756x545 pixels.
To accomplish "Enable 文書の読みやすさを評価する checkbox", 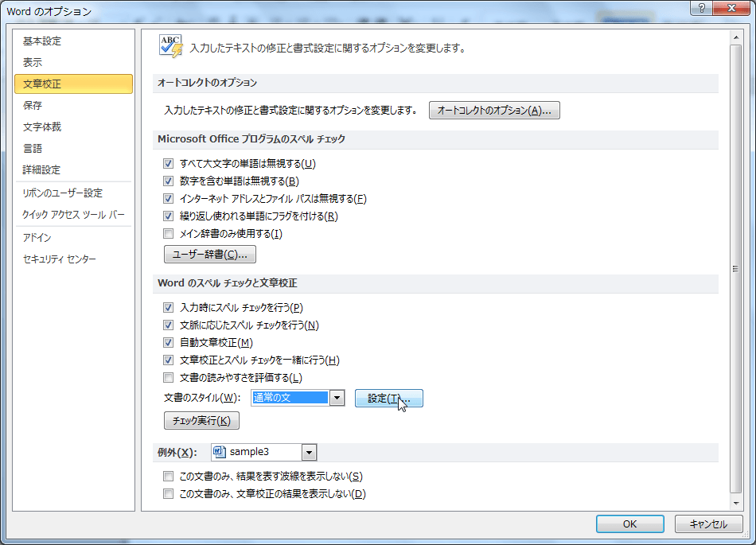I will pos(168,377).
